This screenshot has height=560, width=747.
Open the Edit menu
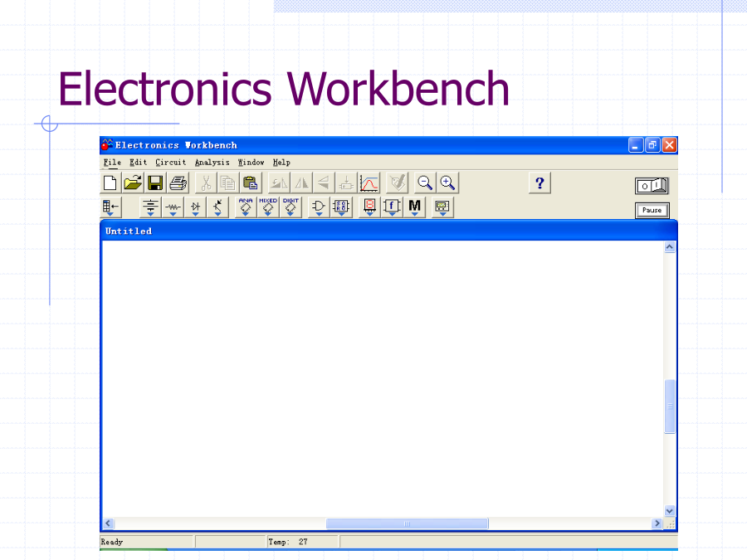click(138, 163)
